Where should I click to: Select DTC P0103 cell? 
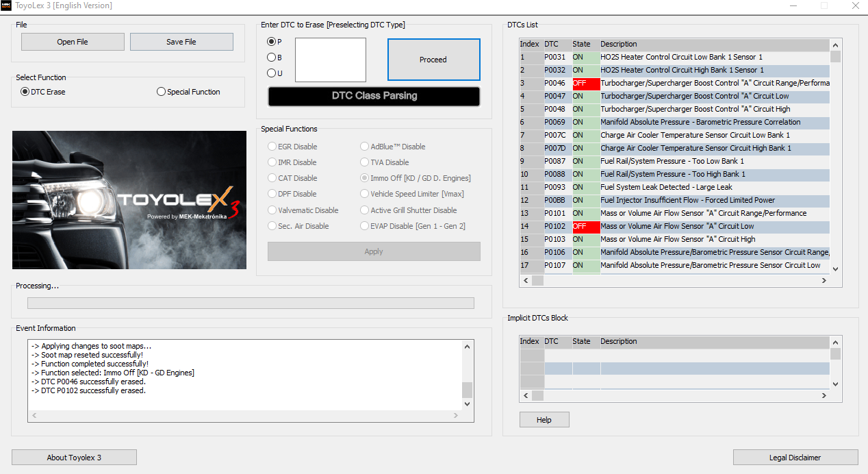[x=558, y=239]
